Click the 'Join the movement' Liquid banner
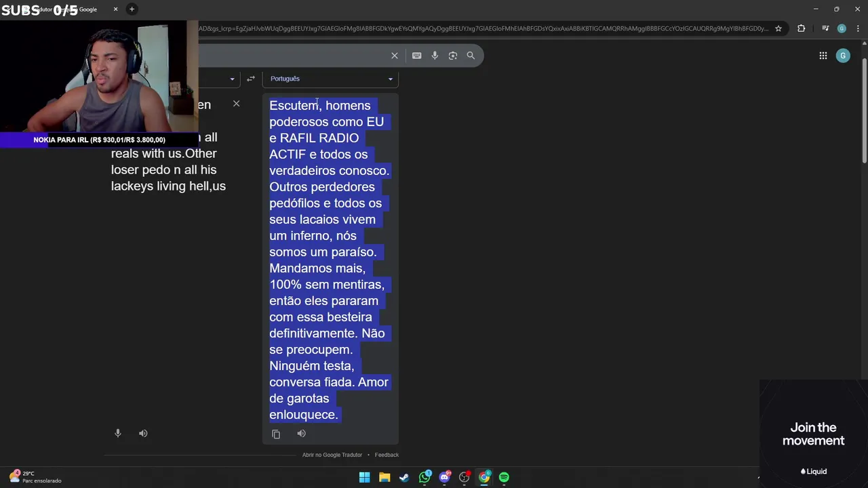The image size is (868, 488). pyautogui.click(x=813, y=434)
